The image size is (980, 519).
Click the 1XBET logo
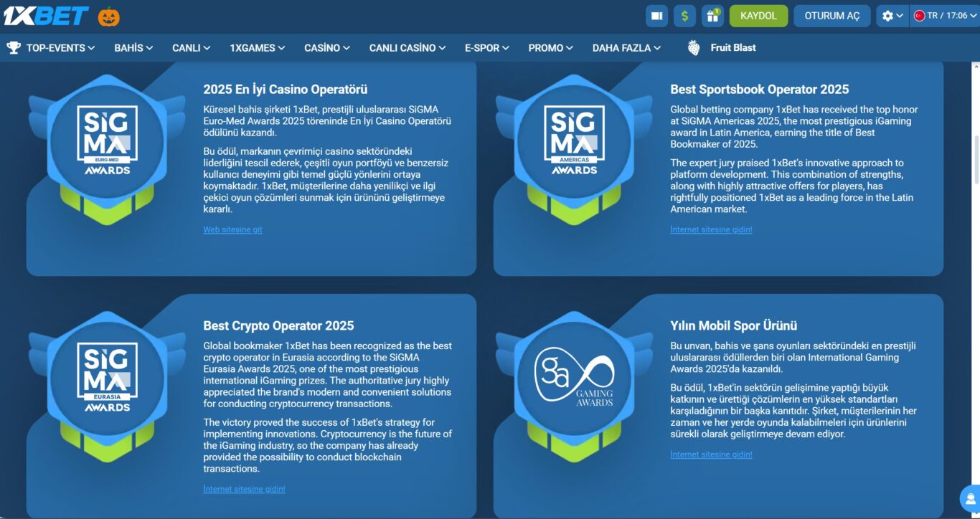47,16
